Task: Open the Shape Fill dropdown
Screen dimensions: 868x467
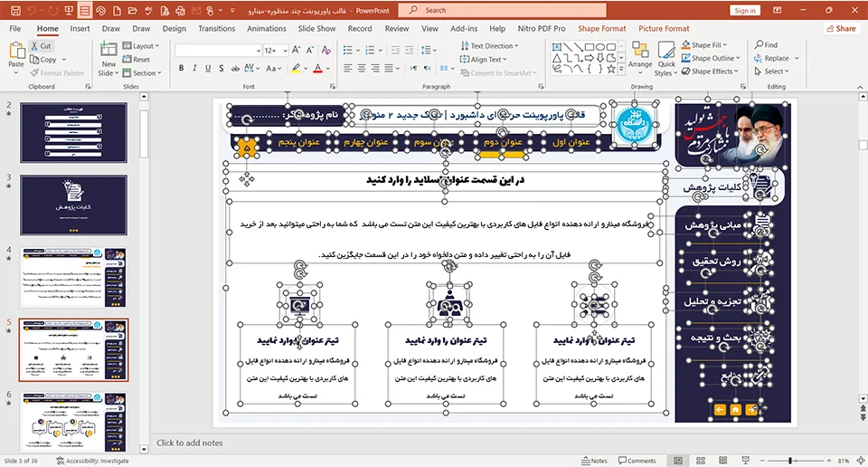Action: (x=704, y=45)
